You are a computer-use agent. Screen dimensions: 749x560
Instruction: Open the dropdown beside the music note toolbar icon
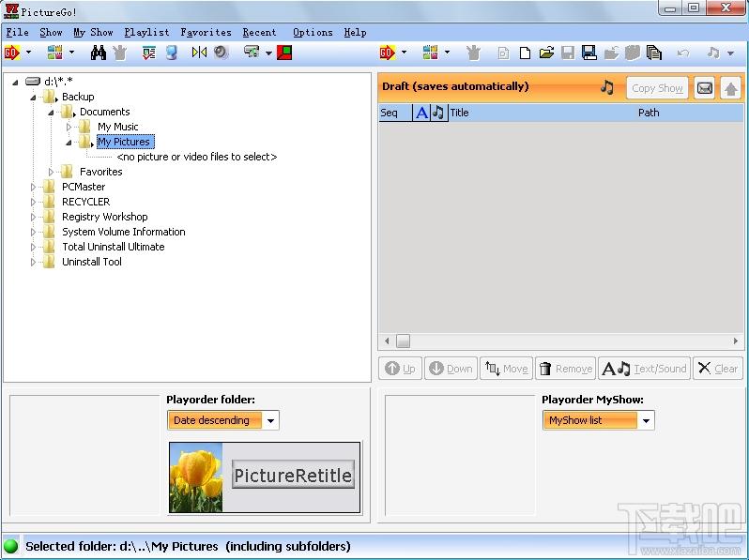point(730,53)
